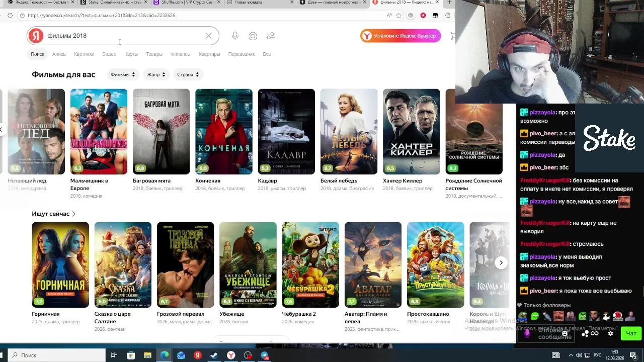Click the infinity icon in the chat bar
This screenshot has width=644, height=362.
595,333
